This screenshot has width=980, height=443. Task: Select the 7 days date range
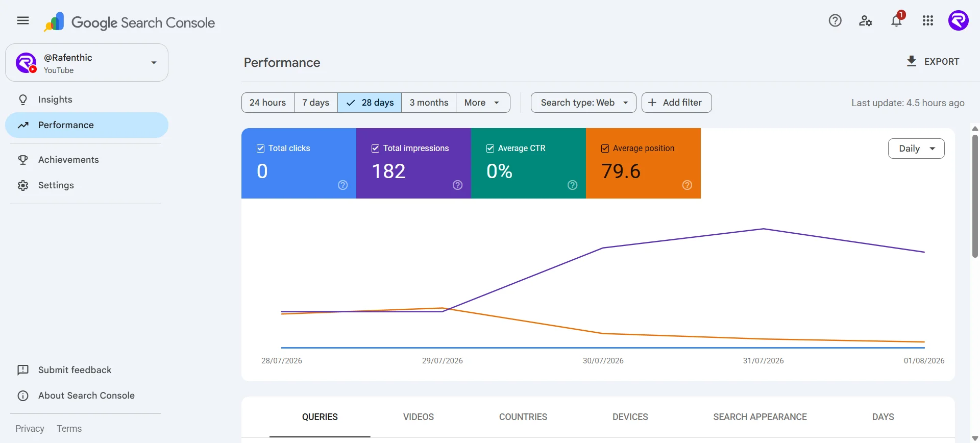pyautogui.click(x=316, y=103)
